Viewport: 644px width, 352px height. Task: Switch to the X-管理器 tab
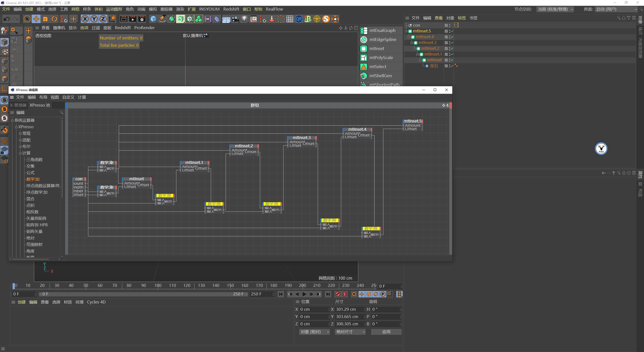pos(18,105)
